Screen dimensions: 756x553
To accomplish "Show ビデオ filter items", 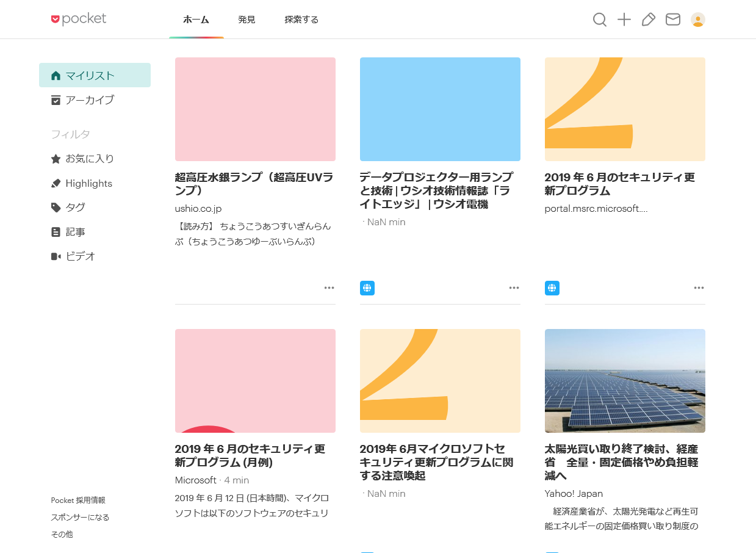I will pos(80,256).
